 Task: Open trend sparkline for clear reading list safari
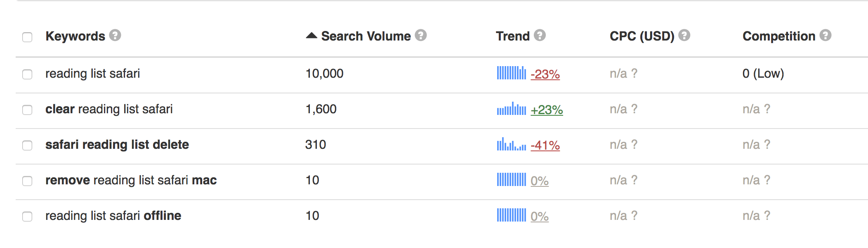pyautogui.click(x=511, y=109)
